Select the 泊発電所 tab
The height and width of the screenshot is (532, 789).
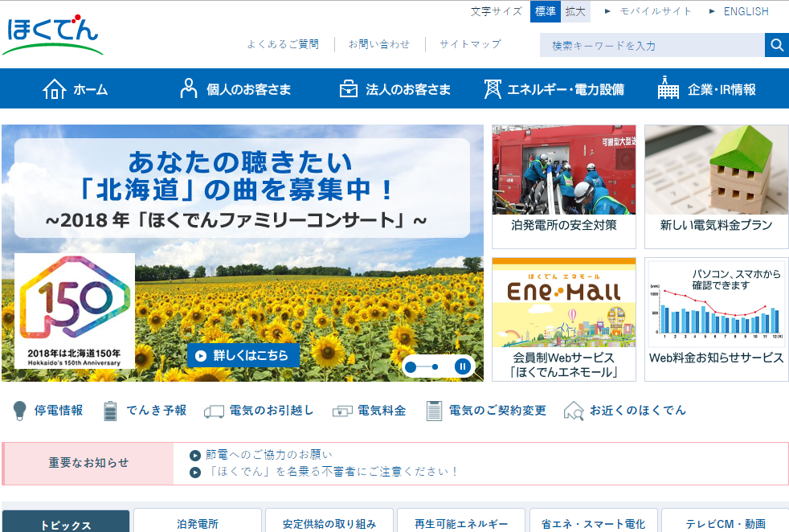click(198, 521)
